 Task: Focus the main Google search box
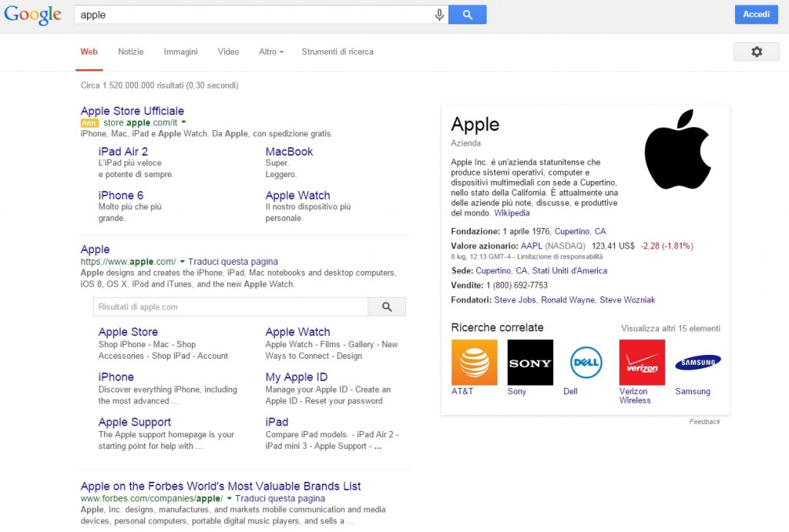point(254,15)
